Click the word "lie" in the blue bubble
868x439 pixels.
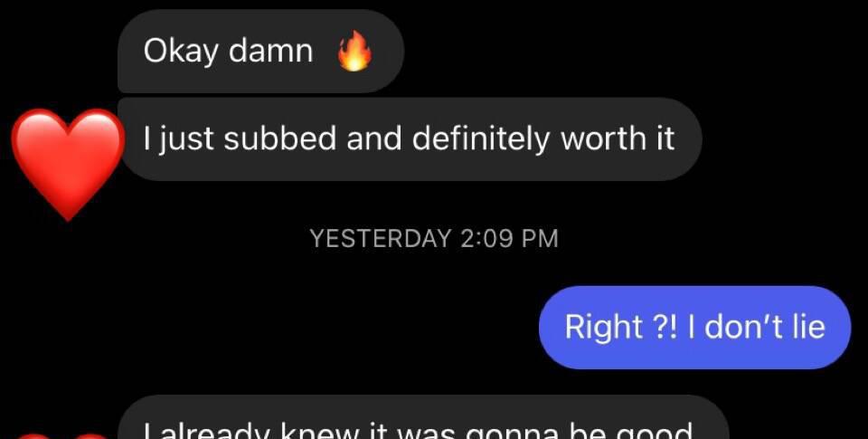point(808,327)
